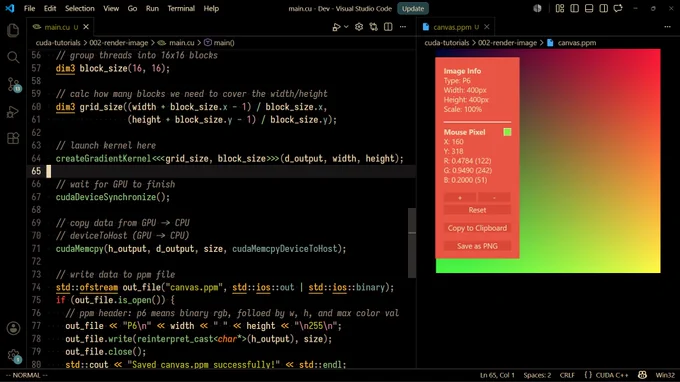Open the Help menu

[211, 8]
